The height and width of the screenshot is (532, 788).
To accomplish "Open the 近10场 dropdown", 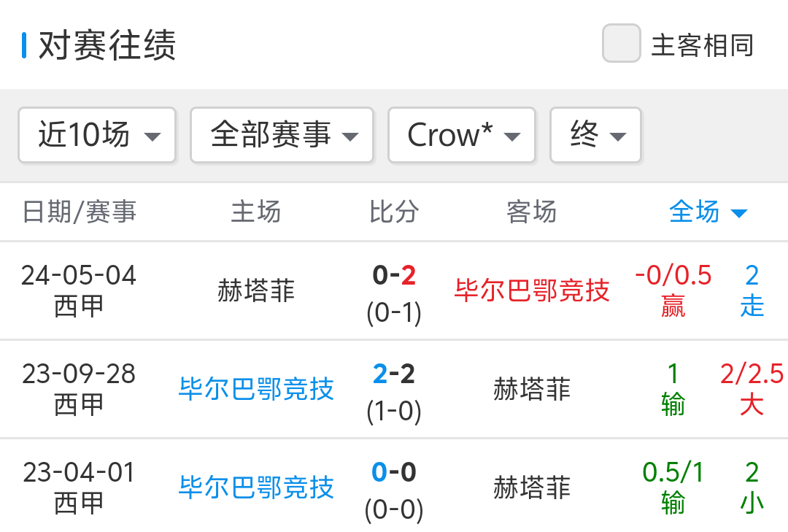I will click(x=97, y=135).
